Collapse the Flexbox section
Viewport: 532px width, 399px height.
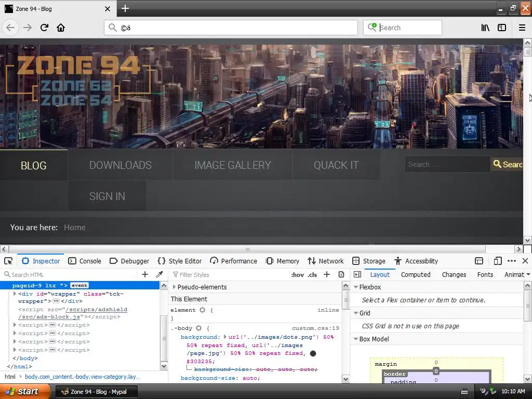[356, 287]
